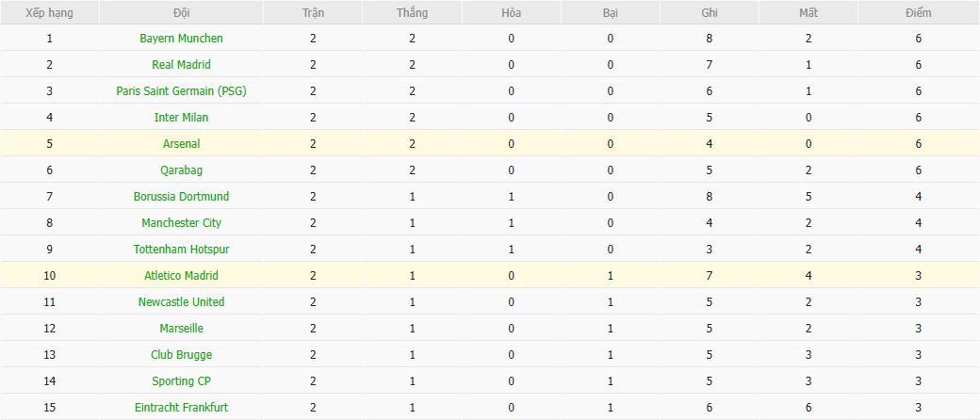This screenshot has height=420, width=980.
Task: Click the Real Madrid team name
Action: point(181,65)
